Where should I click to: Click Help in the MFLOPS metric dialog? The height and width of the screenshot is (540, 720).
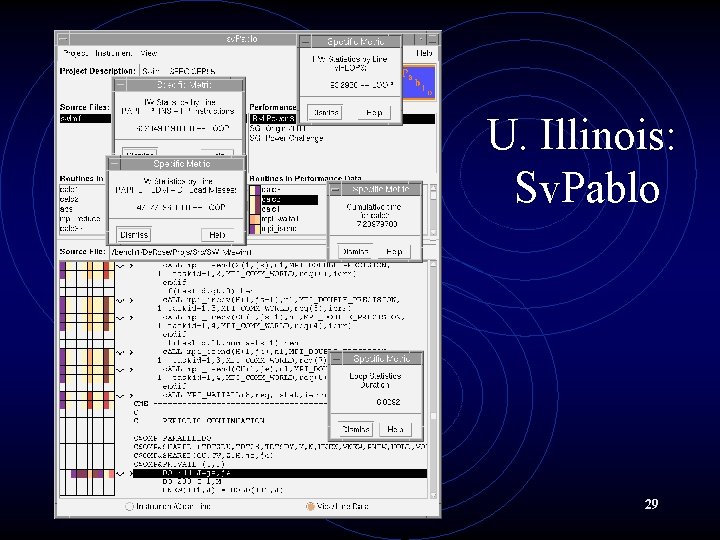pos(374,112)
